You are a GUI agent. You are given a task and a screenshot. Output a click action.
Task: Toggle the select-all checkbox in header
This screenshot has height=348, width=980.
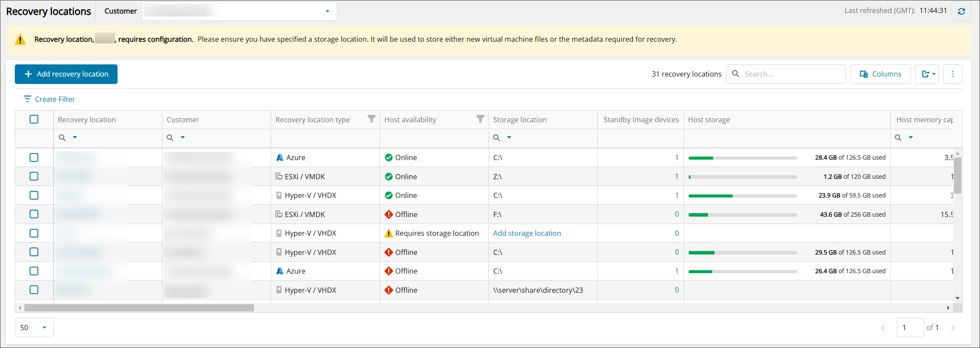(x=34, y=119)
